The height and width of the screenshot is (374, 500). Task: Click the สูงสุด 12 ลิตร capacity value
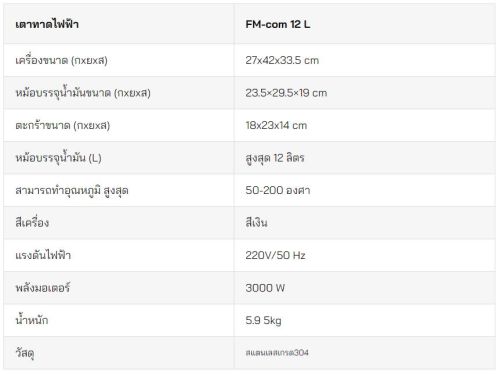[275, 158]
